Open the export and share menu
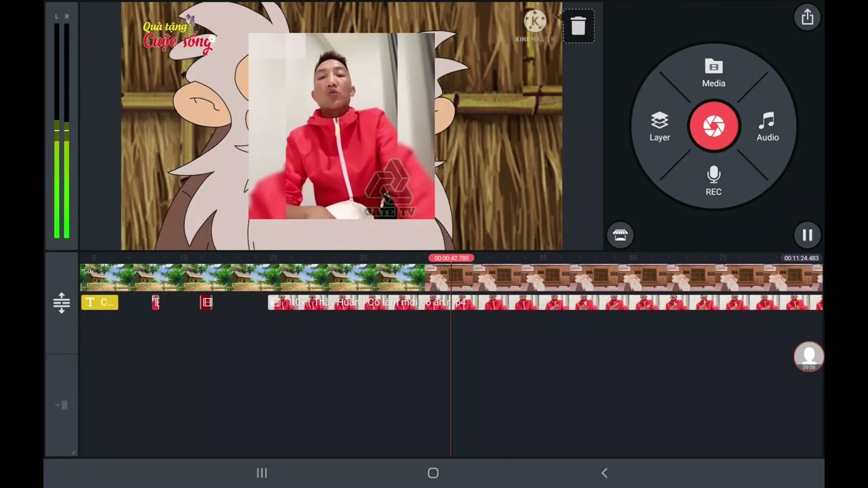 pyautogui.click(x=807, y=18)
